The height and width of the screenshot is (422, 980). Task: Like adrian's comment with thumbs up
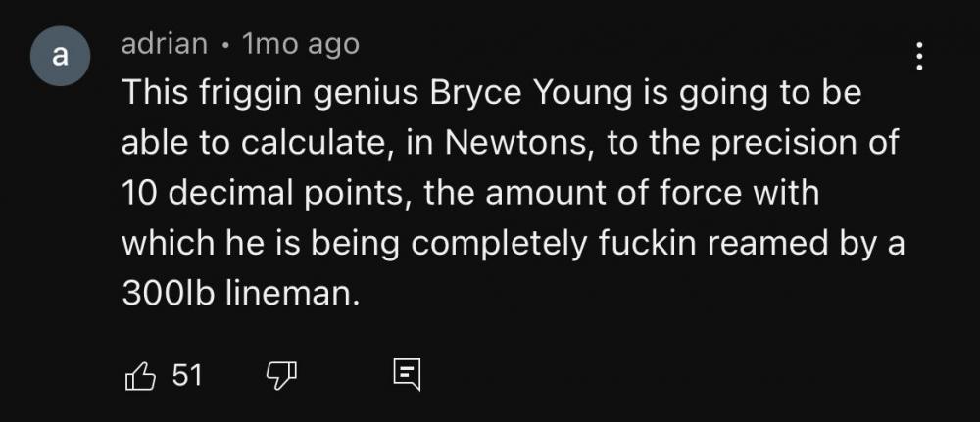tap(140, 374)
